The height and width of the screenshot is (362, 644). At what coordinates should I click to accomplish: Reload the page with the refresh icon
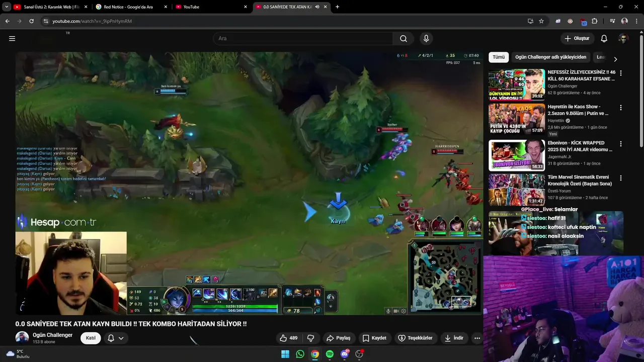(31, 21)
